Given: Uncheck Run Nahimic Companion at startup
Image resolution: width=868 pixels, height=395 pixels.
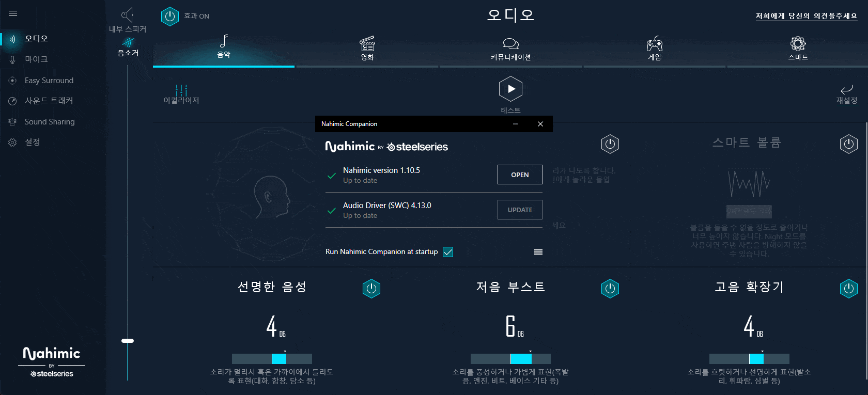Looking at the screenshot, I should pos(448,252).
